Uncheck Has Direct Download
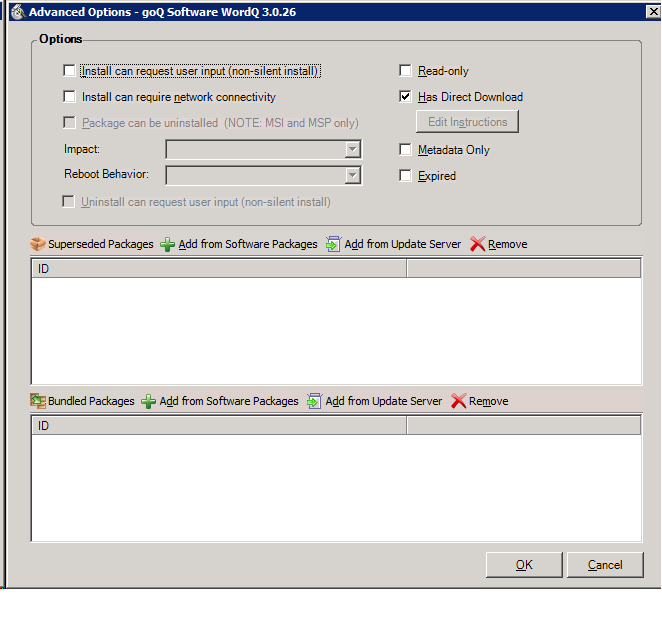The height and width of the screenshot is (622, 662). coord(405,97)
